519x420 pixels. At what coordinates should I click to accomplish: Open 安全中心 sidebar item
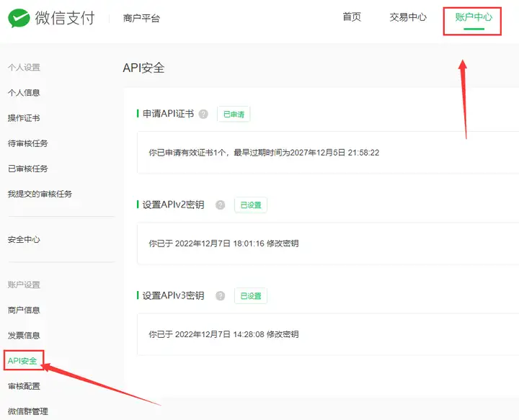coord(24,239)
